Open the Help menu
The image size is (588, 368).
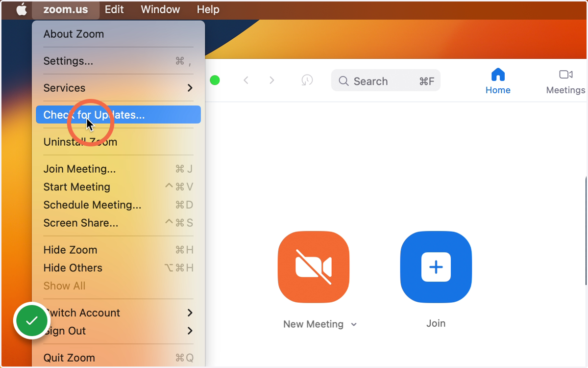(x=208, y=9)
